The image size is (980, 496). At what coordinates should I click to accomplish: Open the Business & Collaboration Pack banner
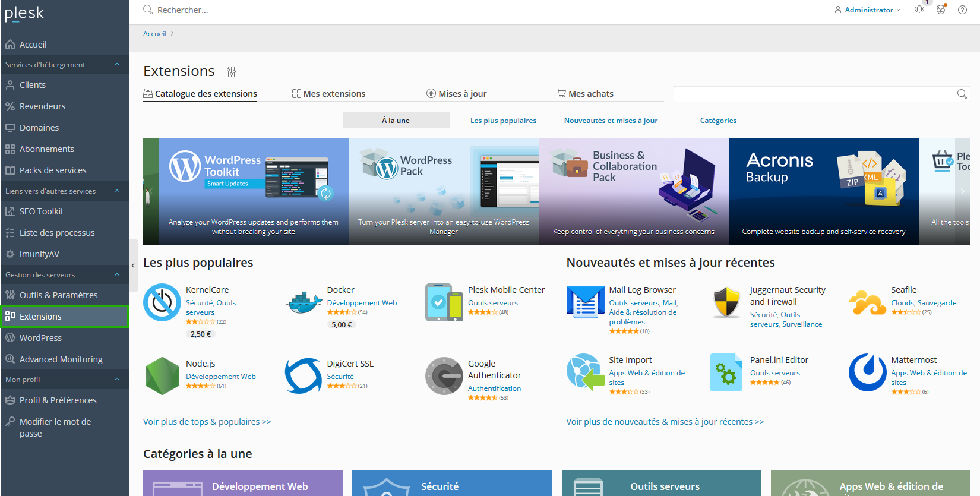tap(634, 192)
